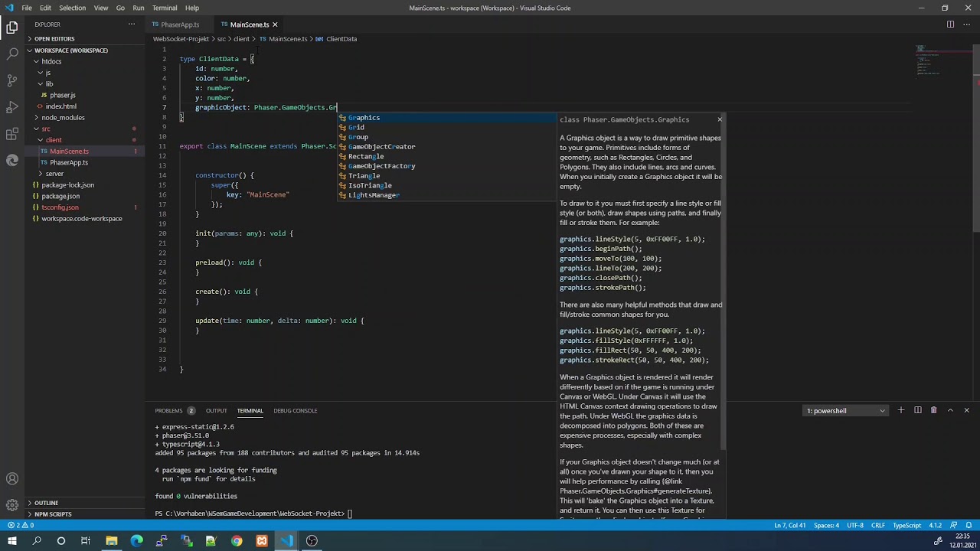Viewport: 980px width, 551px height.
Task: Create a new terminal with plus icon
Action: (901, 411)
